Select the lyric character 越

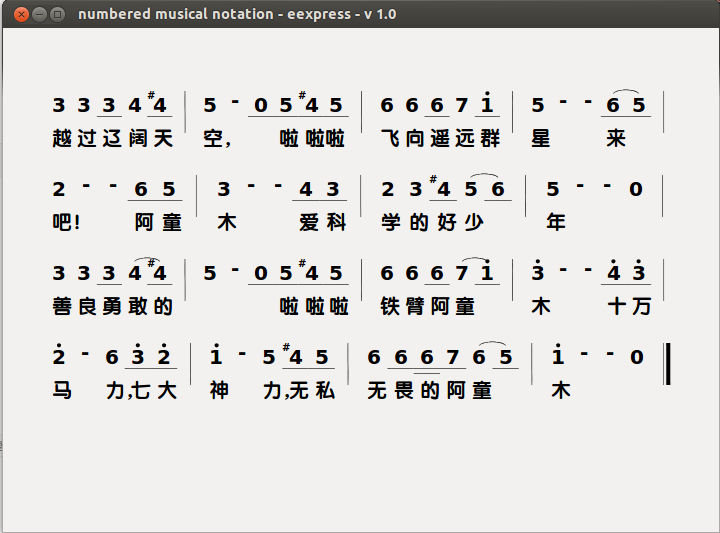[62, 138]
